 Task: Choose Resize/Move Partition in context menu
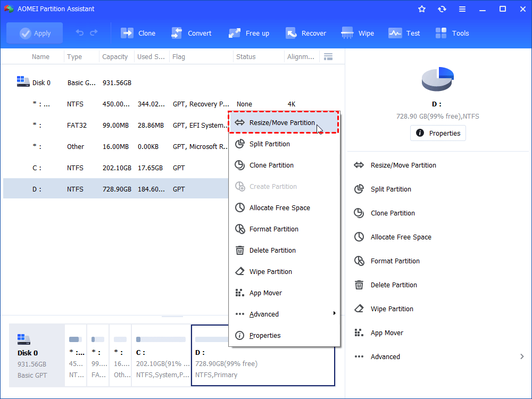coord(284,122)
